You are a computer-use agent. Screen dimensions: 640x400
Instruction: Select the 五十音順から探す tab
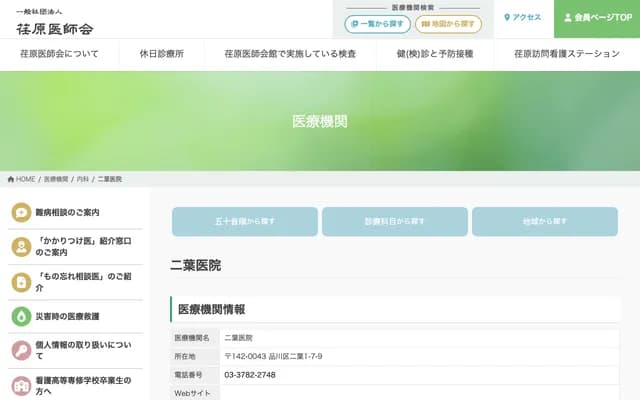(245, 221)
